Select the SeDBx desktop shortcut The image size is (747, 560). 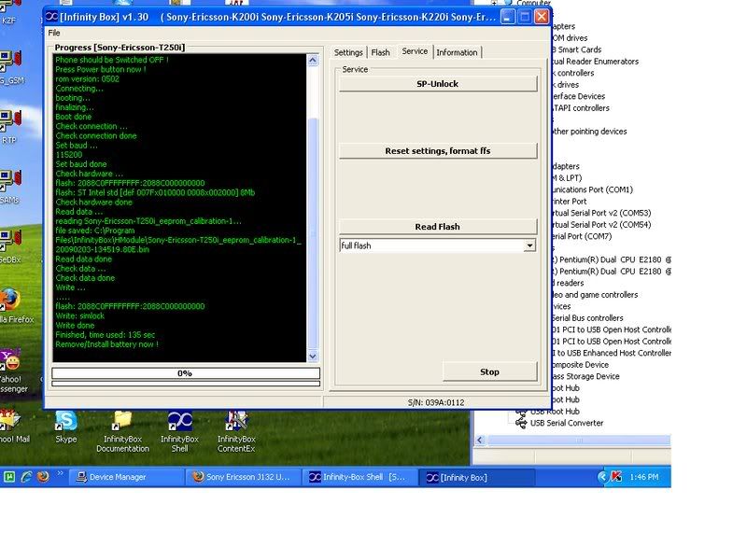[10, 246]
